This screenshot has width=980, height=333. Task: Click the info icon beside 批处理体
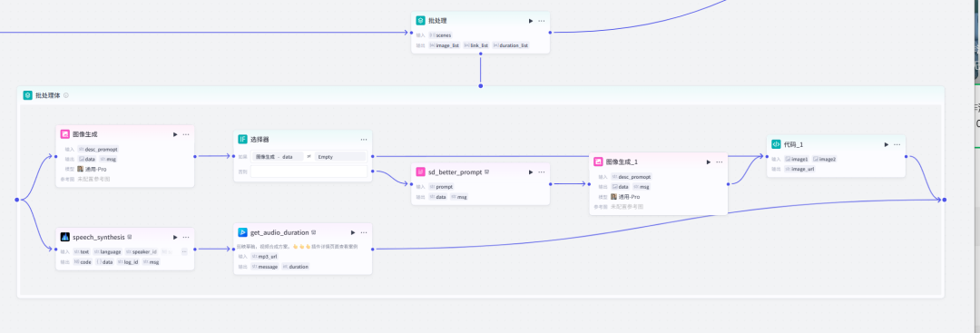pyautogui.click(x=66, y=95)
